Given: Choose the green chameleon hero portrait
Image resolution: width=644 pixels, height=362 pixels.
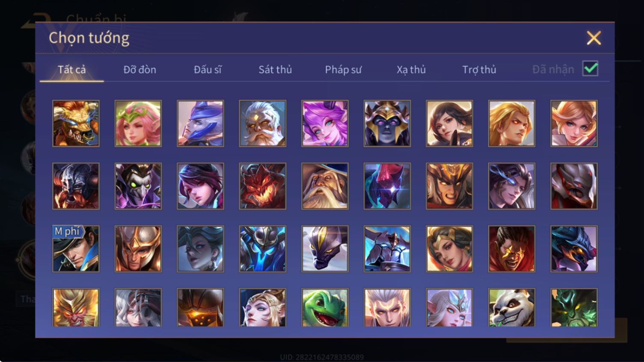Looking at the screenshot, I should (x=325, y=307).
